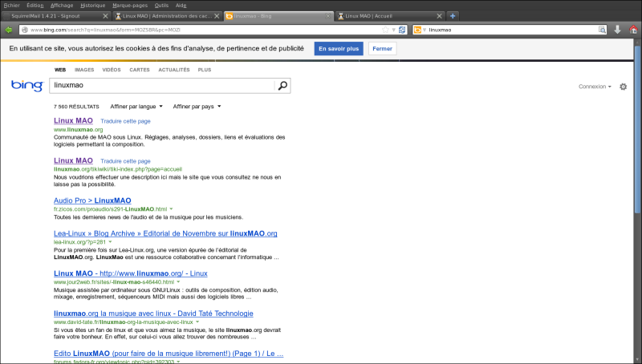Expand Affiner par langue dropdown
Viewport: 642px width, 364px height.
(136, 107)
